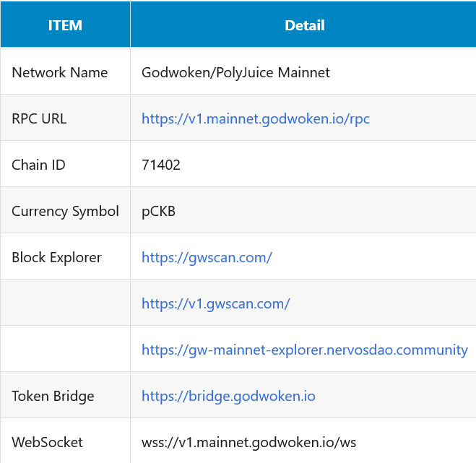Click the Block Explorer label cell
The width and height of the screenshot is (476, 463).
tap(56, 257)
